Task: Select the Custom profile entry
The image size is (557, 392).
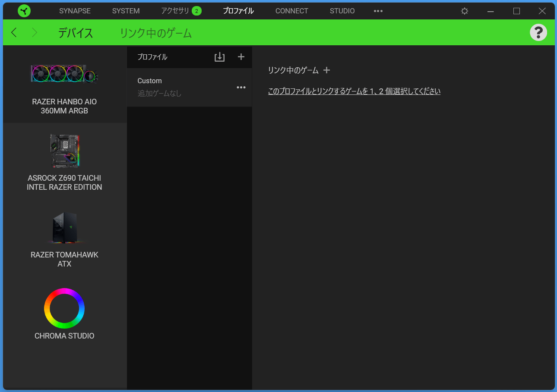Action: (x=189, y=87)
